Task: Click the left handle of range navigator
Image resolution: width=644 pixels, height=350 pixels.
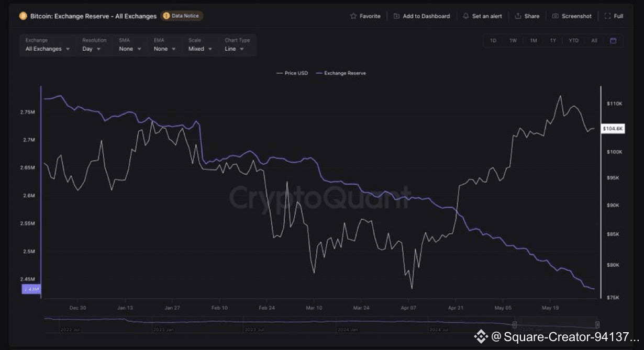Action: 515,324
